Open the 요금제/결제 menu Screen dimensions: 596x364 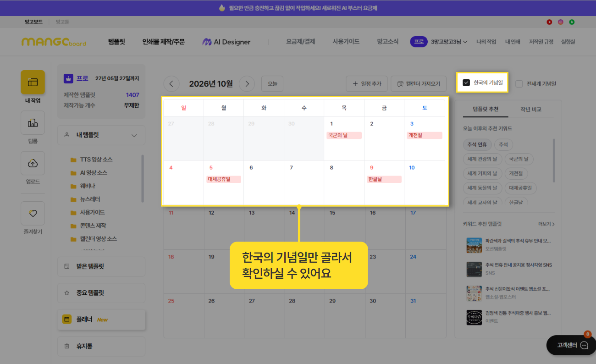pos(300,41)
